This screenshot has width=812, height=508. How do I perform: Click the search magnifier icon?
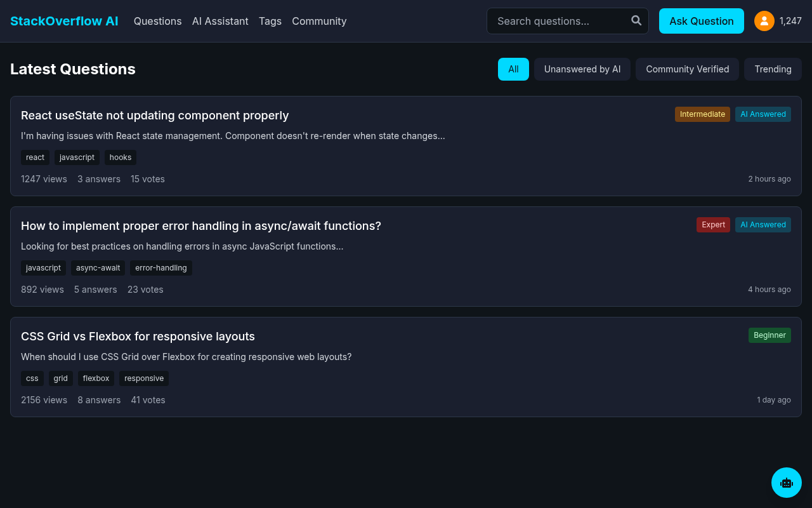tap(636, 21)
